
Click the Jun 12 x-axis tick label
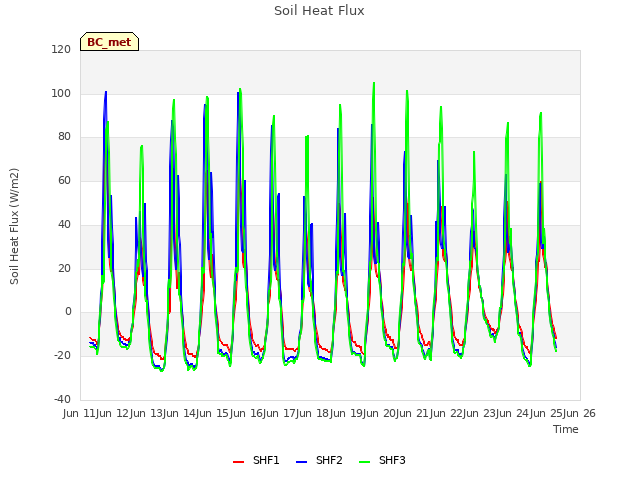click(x=114, y=413)
